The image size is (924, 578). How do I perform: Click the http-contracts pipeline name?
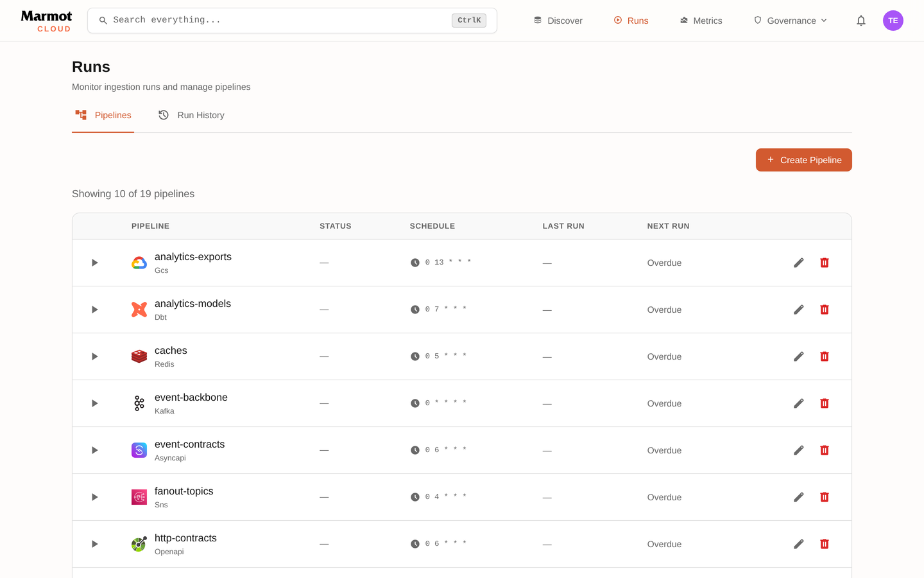pyautogui.click(x=185, y=538)
